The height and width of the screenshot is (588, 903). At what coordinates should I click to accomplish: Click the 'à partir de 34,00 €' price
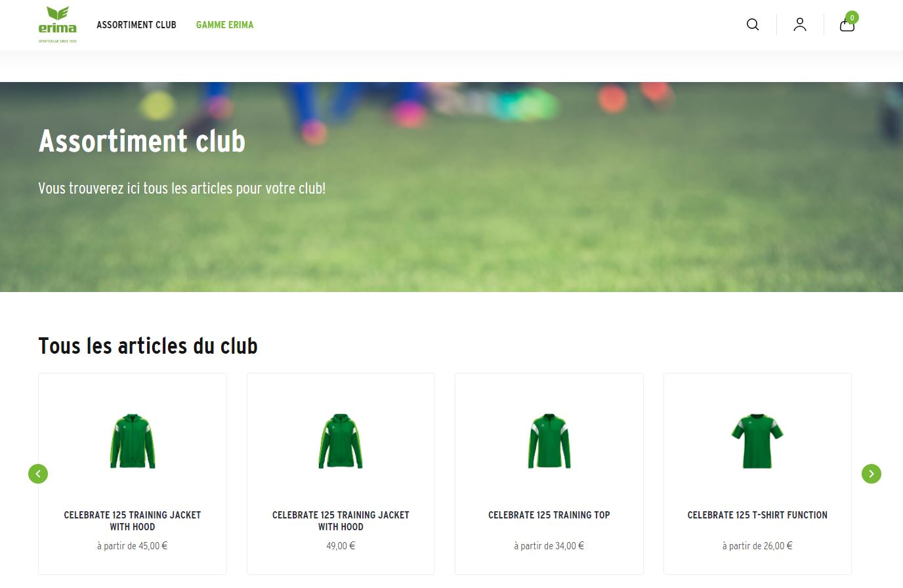tap(549, 546)
